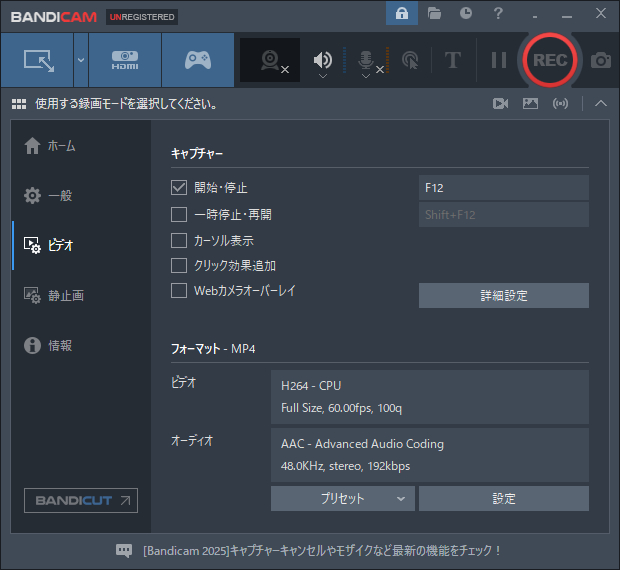Select the screen rectangle recording mode
Screen dimensions: 620x570
click(x=37, y=60)
